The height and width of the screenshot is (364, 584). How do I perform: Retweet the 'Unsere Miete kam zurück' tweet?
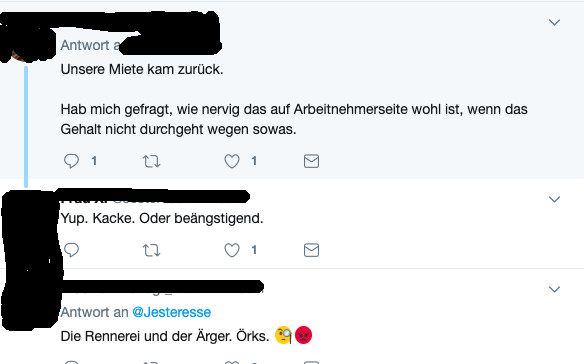tap(151, 161)
